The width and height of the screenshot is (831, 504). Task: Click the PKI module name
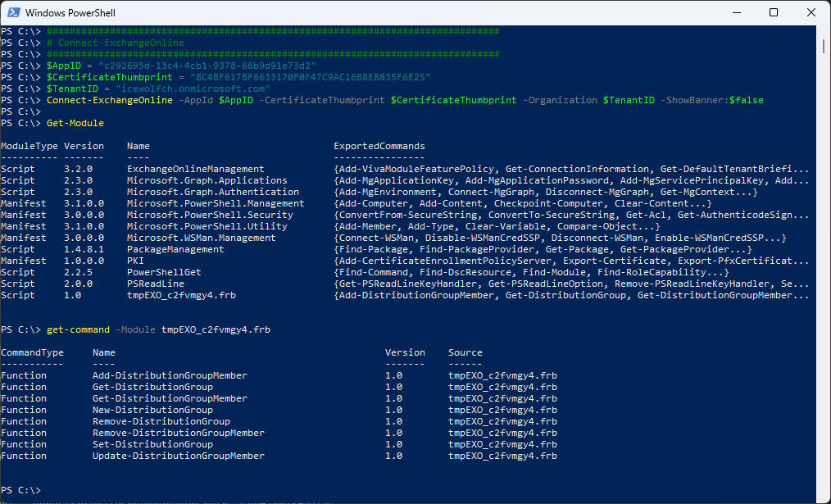[136, 261]
